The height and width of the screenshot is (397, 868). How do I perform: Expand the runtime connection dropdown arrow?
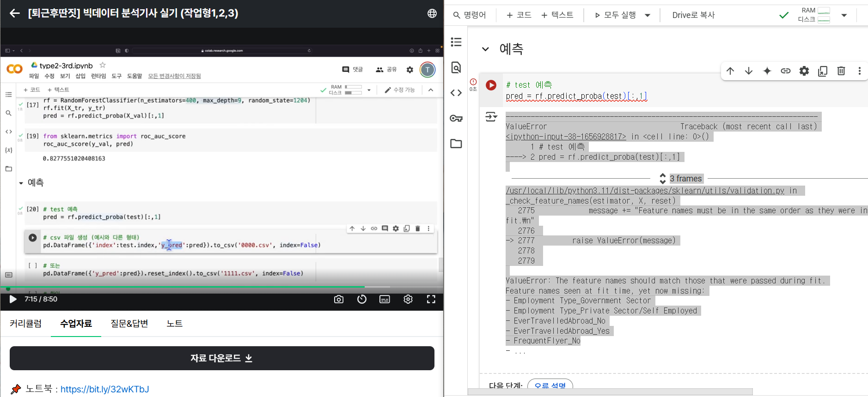[x=844, y=15]
